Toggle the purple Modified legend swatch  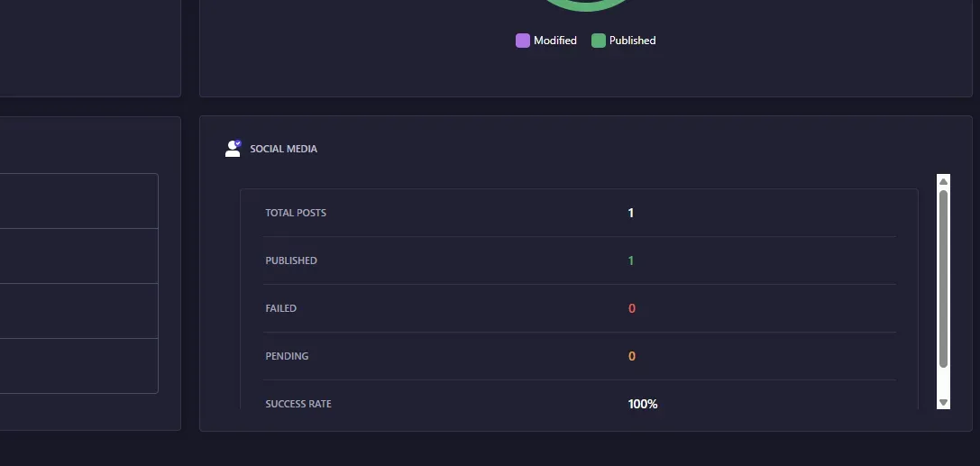pyautogui.click(x=523, y=41)
